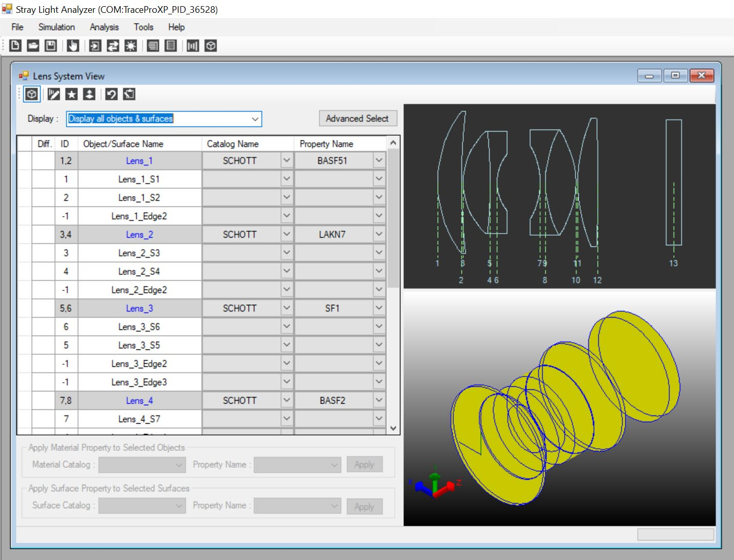Click the swap arrows icon in main toolbar
Image resolution: width=734 pixels, height=560 pixels.
(x=113, y=46)
